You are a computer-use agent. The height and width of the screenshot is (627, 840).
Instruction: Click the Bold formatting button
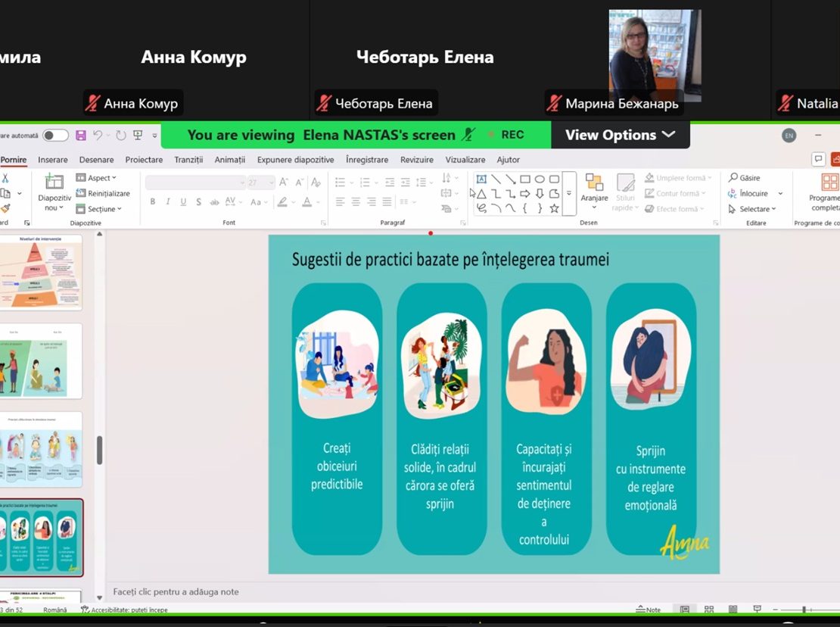(x=153, y=202)
